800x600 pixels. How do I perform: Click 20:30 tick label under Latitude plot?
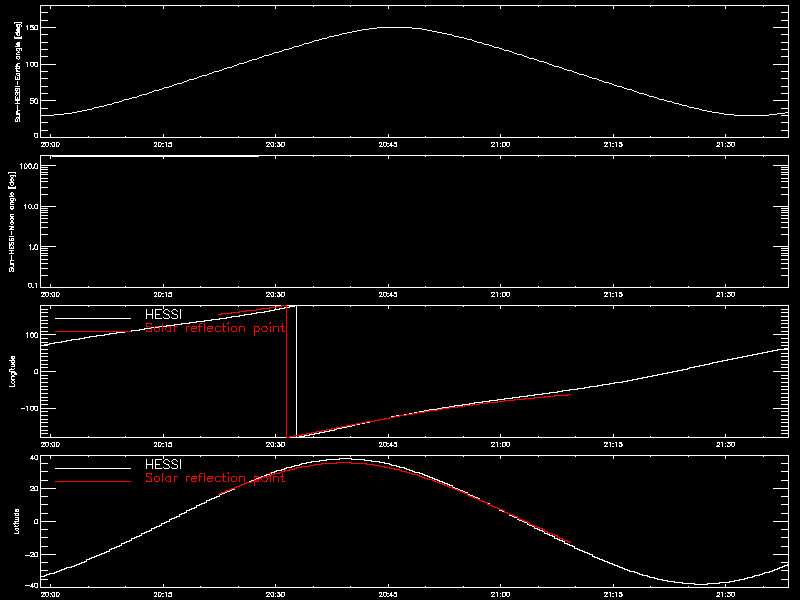point(276,594)
